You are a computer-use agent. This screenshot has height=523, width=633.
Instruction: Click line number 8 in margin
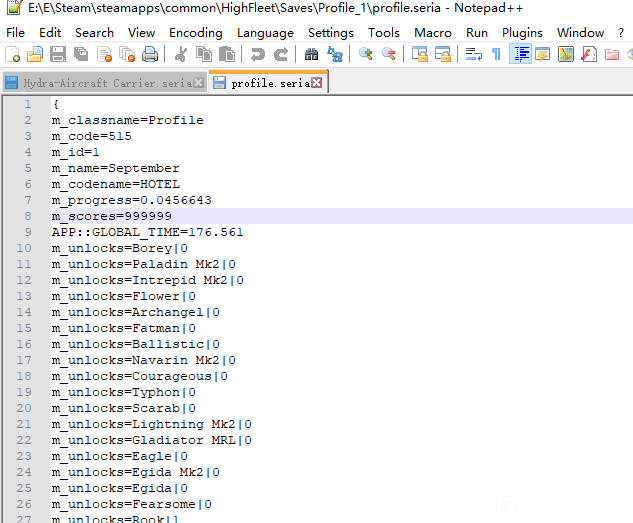coord(27,216)
